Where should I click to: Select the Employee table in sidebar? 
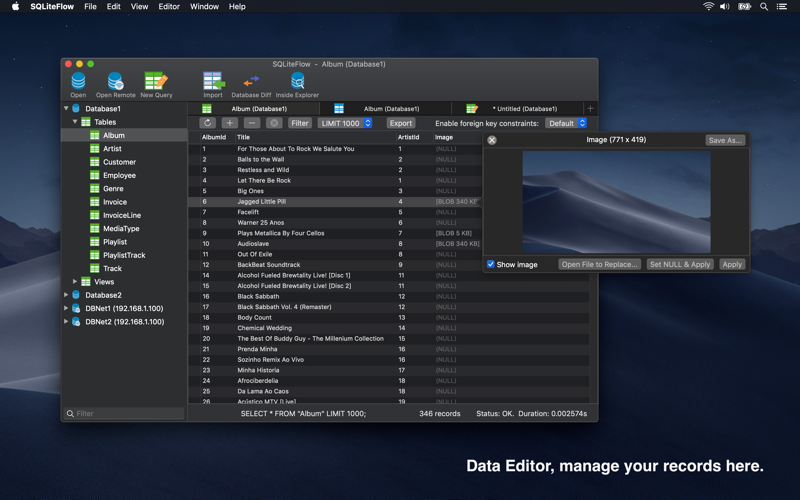click(119, 175)
